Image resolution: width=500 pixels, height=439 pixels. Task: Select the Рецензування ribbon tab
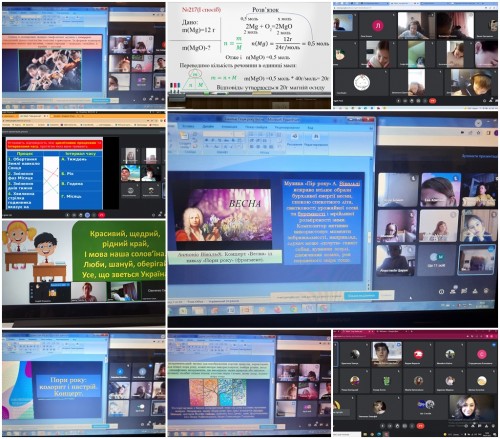click(x=287, y=127)
